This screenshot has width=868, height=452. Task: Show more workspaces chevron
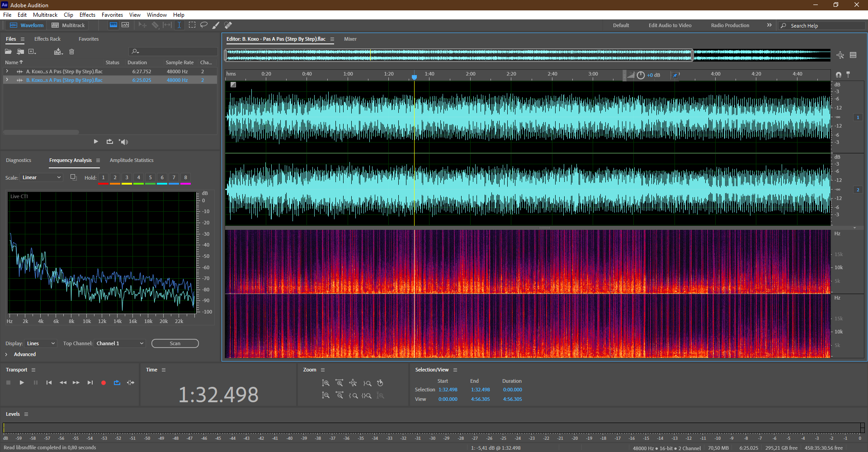click(769, 25)
